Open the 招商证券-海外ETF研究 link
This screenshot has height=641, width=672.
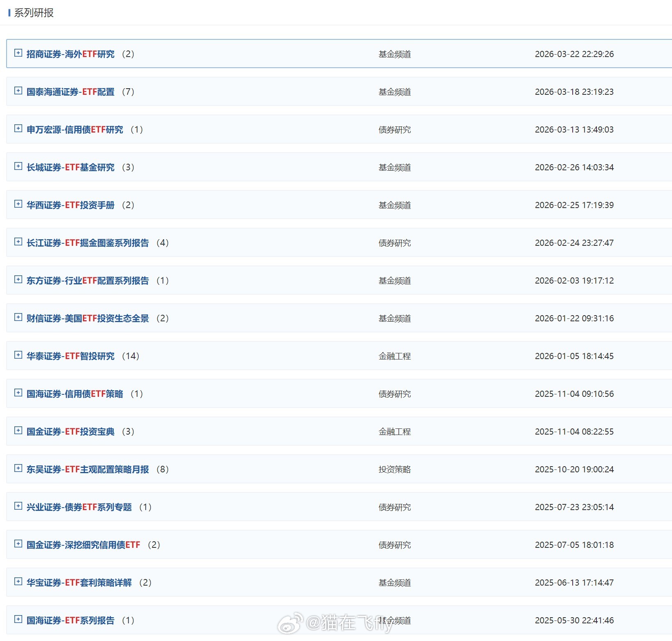click(71, 54)
